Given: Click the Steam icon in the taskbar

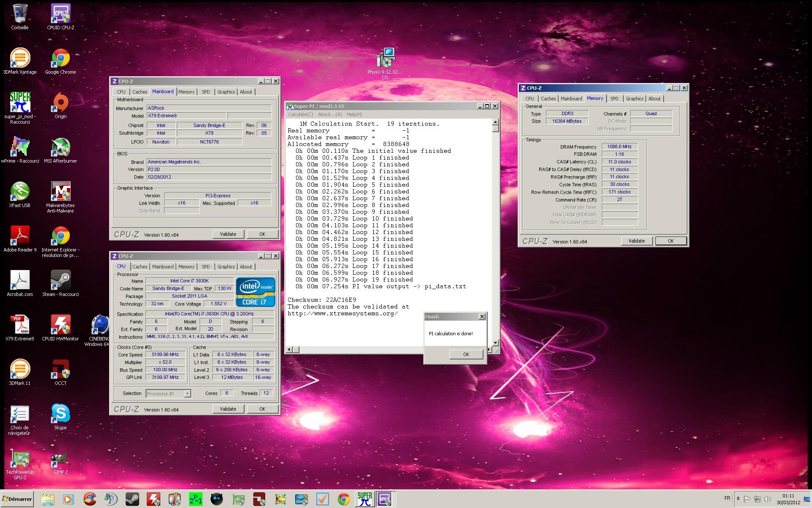Looking at the screenshot, I should pyautogui.click(x=132, y=499).
